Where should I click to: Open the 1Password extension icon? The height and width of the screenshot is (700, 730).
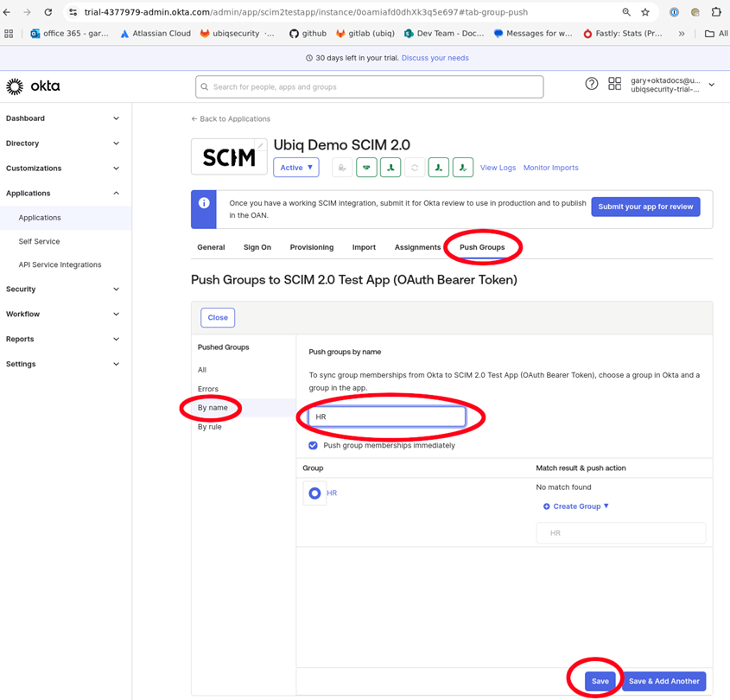[674, 12]
